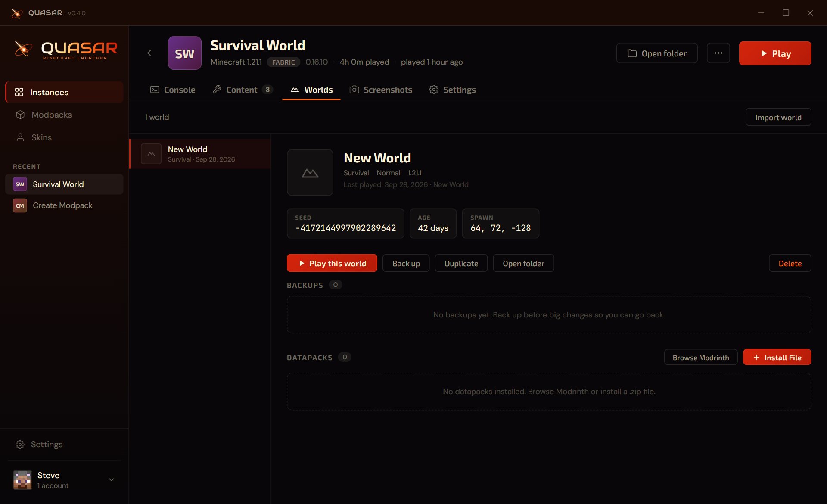Viewport: 827px width, 504px height.
Task: Click the seed value -4172144997902289642
Action: pos(345,228)
